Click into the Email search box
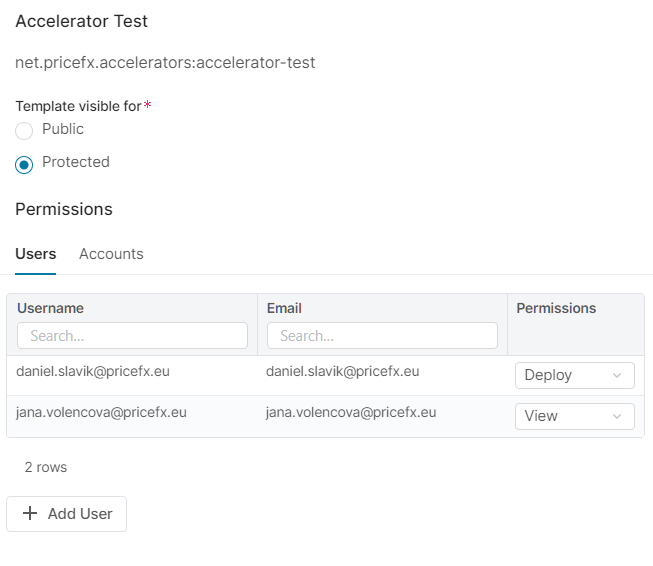The height and width of the screenshot is (566, 653). click(x=382, y=336)
